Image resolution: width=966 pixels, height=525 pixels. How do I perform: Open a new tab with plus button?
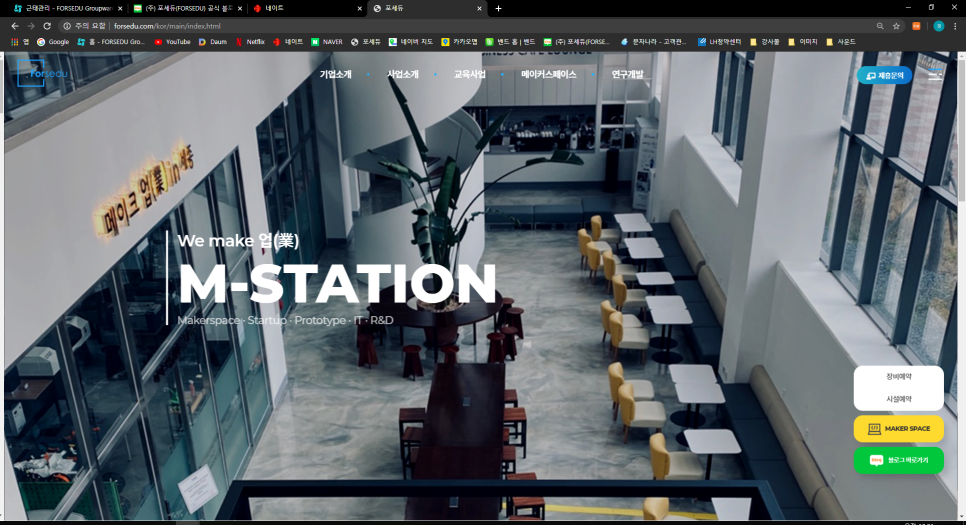[x=498, y=9]
